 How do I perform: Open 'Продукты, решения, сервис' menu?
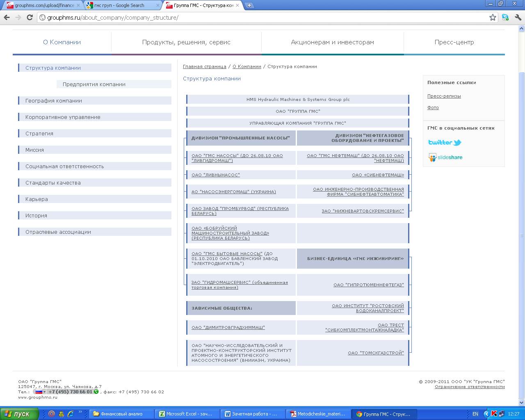(186, 42)
